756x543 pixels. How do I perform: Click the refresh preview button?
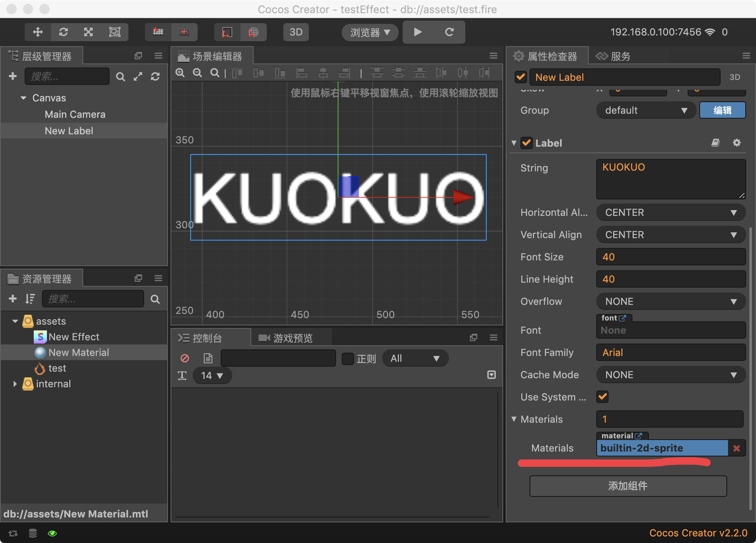(449, 32)
